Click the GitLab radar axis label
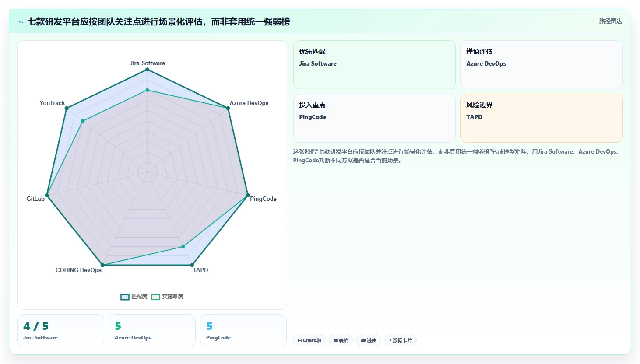Screen dimensions: 640x364 [x=35, y=199]
